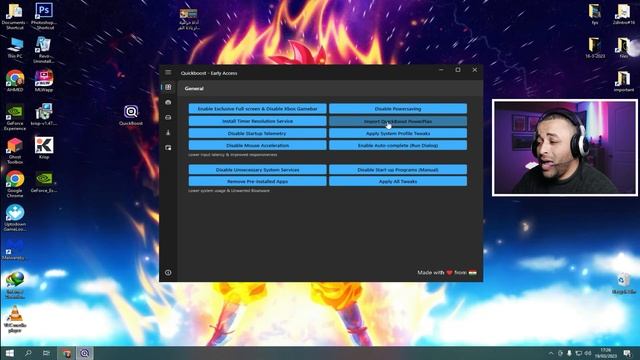Viewport: 640px width, 360px height.
Task: Select the GeForce Experience desktop icon
Action: click(15, 117)
